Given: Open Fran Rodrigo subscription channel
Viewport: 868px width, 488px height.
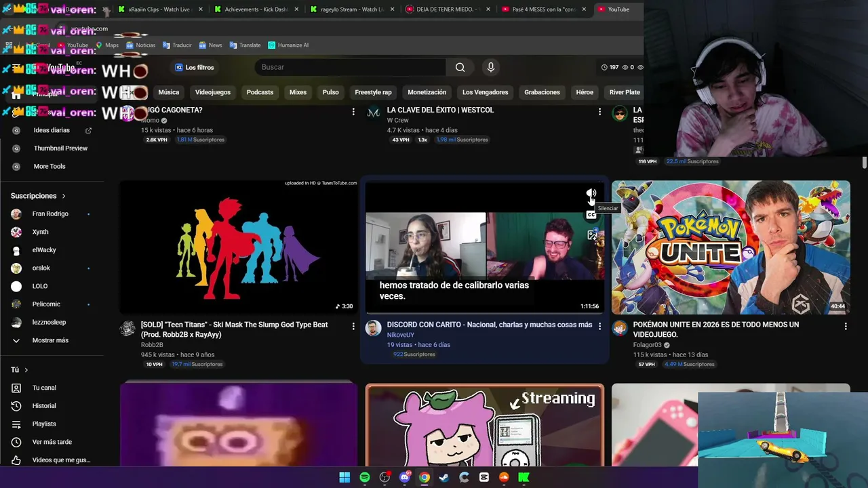Looking at the screenshot, I should 52,214.
